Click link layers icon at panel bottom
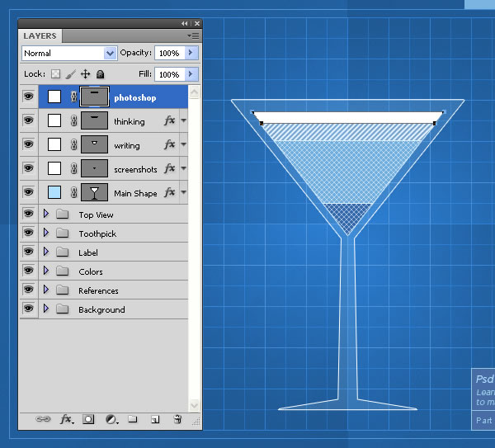 43,419
